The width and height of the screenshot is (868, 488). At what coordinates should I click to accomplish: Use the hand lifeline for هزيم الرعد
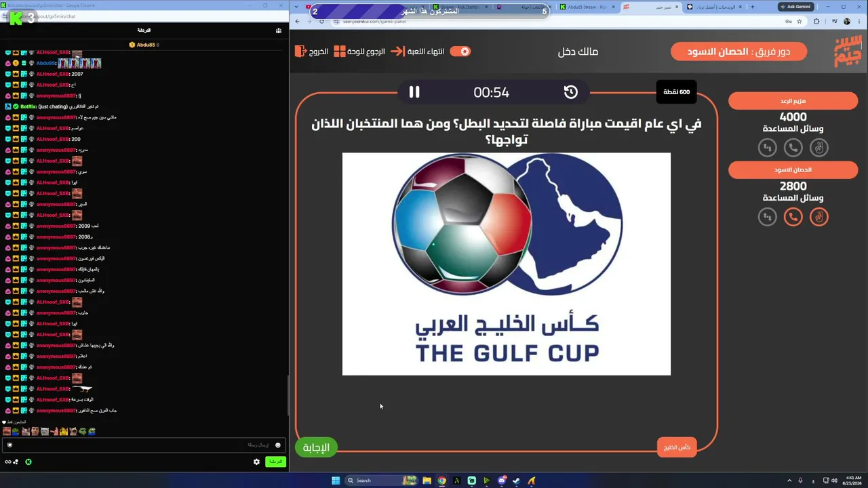[819, 148]
